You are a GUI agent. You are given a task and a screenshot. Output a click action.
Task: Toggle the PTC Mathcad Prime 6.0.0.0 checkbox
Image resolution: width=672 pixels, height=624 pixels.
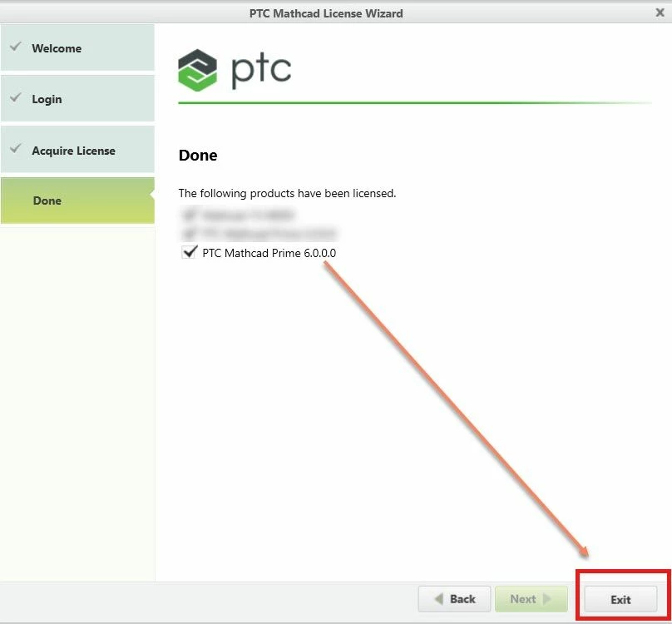click(189, 252)
